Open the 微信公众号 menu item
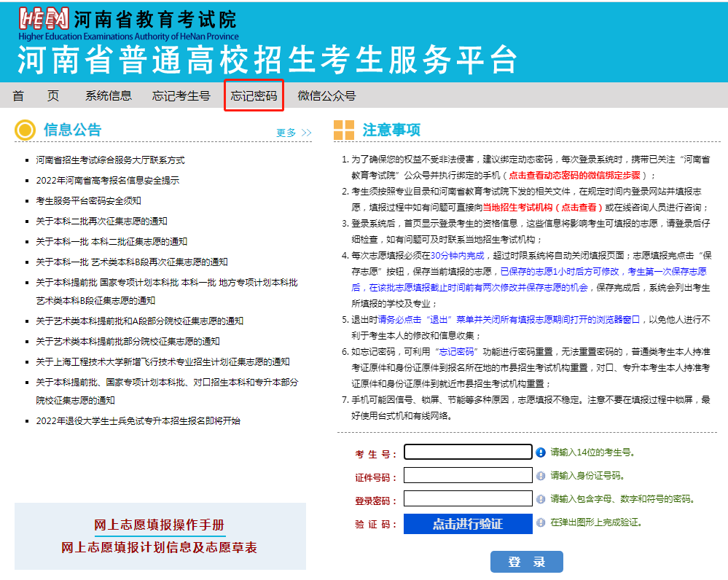Viewport: 728px width, 580px height. [x=326, y=96]
